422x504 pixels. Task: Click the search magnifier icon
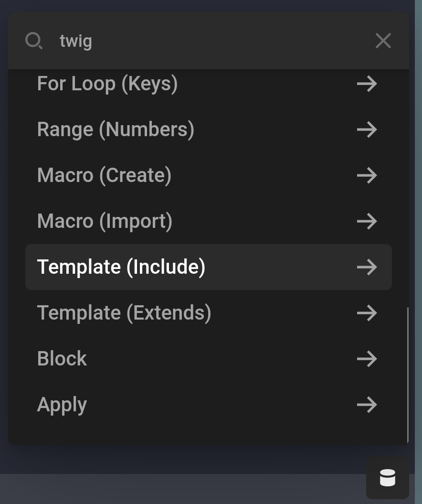coord(34,41)
